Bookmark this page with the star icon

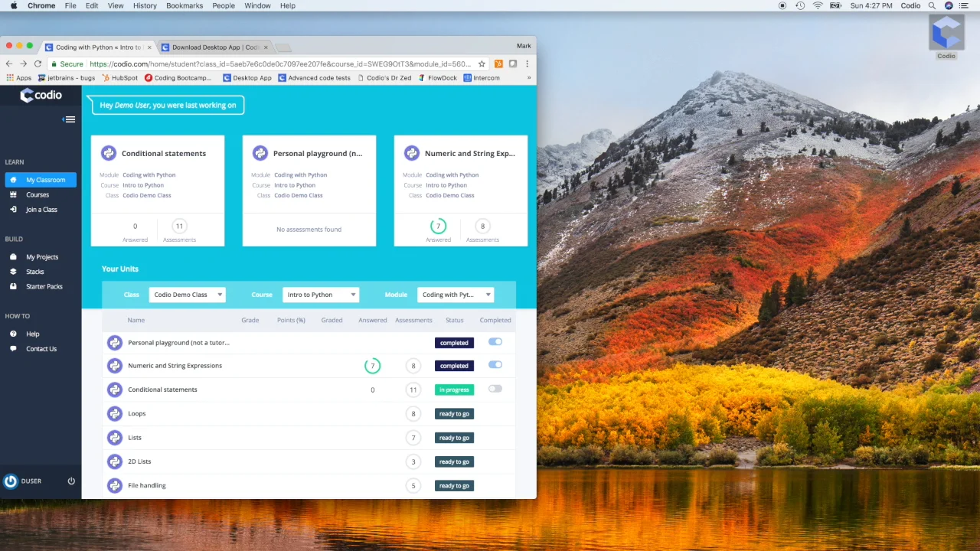tap(482, 64)
